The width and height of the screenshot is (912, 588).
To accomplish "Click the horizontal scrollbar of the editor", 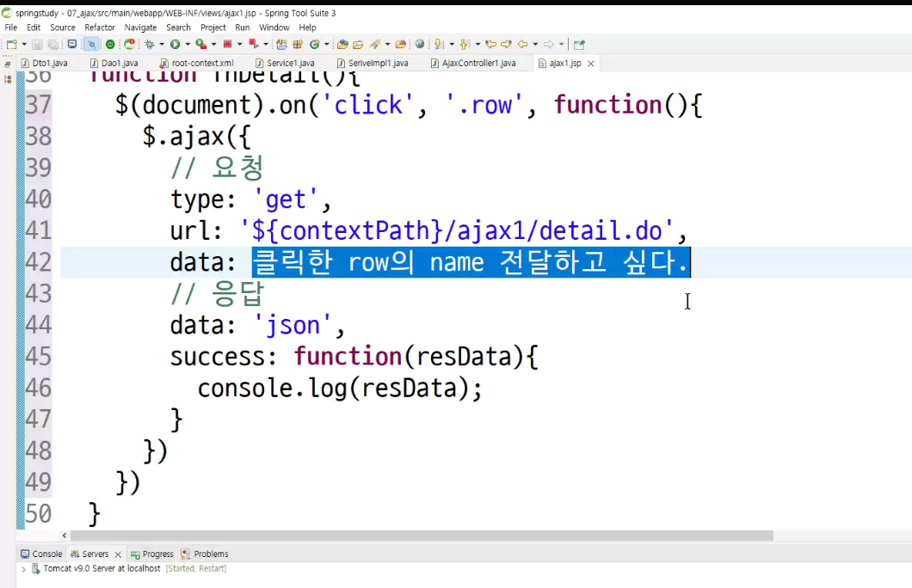I will pos(422,535).
